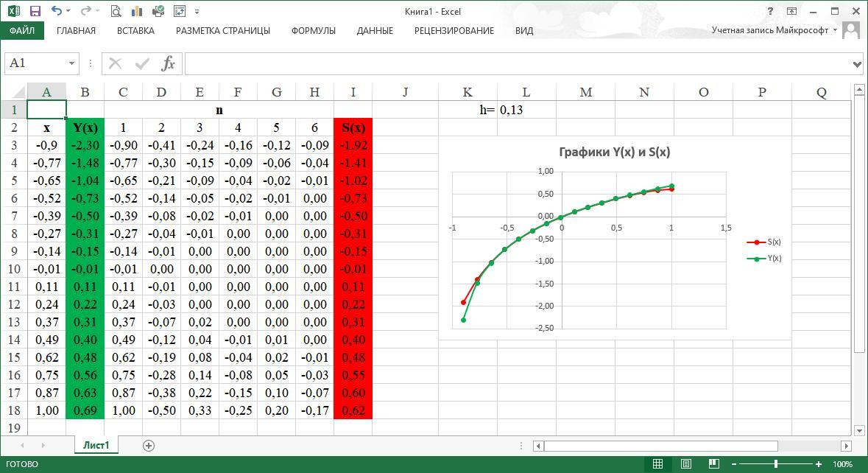The height and width of the screenshot is (473, 868).
Task: Zoom out with the minus button
Action: (734, 464)
